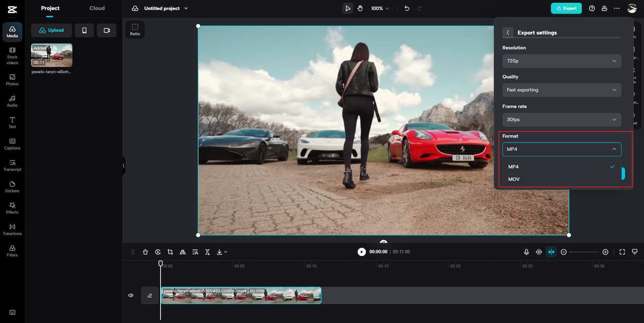Open the Photos panel

[x=12, y=80]
